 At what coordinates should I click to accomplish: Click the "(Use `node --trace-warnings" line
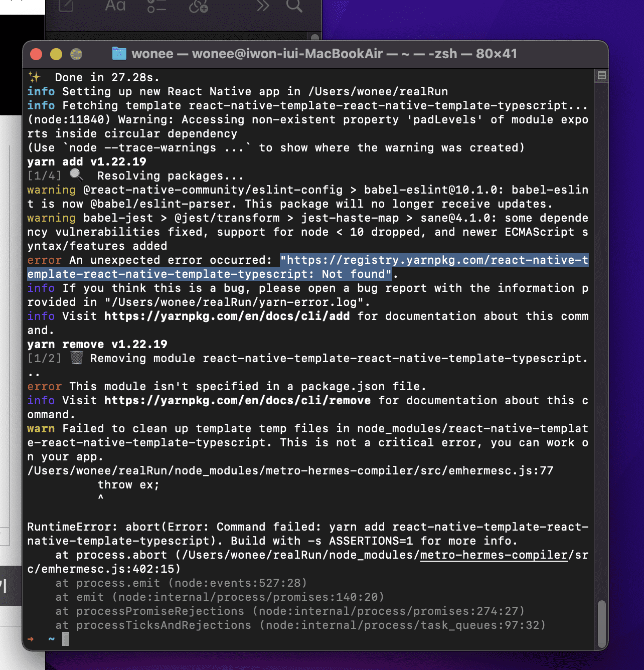point(276,148)
